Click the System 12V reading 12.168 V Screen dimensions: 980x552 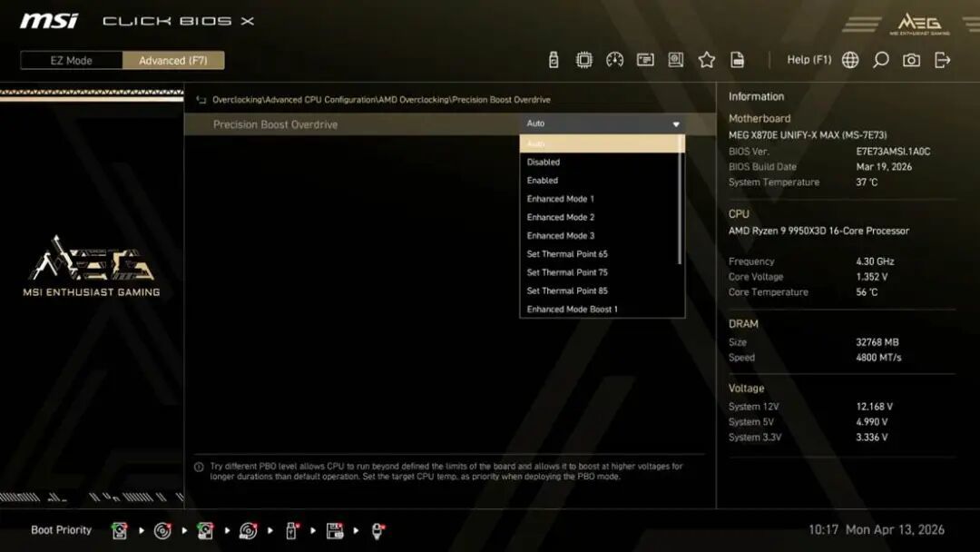click(875, 407)
